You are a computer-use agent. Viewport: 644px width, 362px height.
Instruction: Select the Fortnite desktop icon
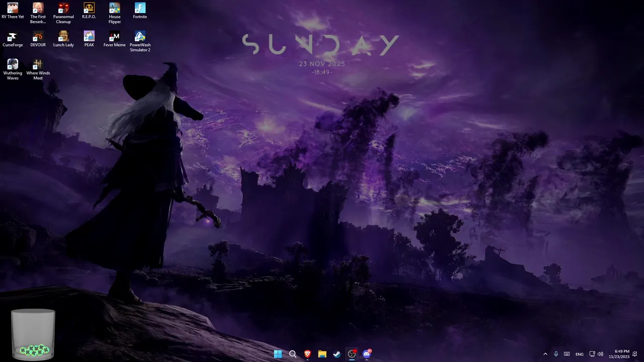click(140, 11)
